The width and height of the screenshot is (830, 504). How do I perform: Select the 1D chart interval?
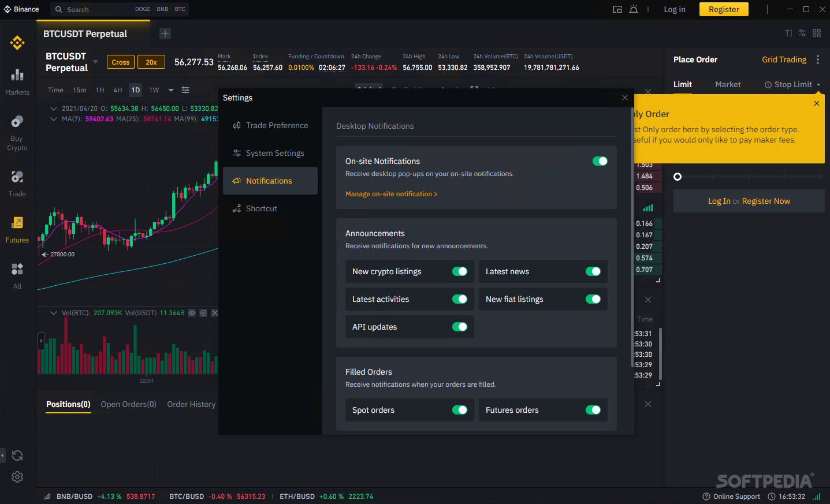click(x=136, y=90)
